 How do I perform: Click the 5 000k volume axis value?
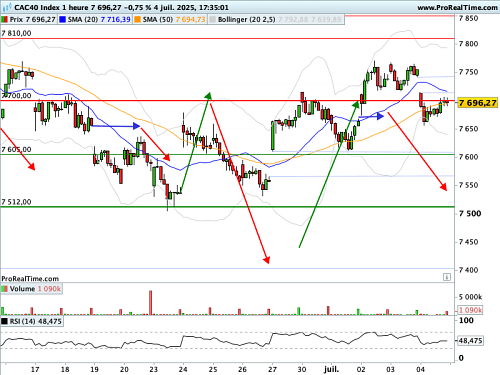(x=470, y=297)
